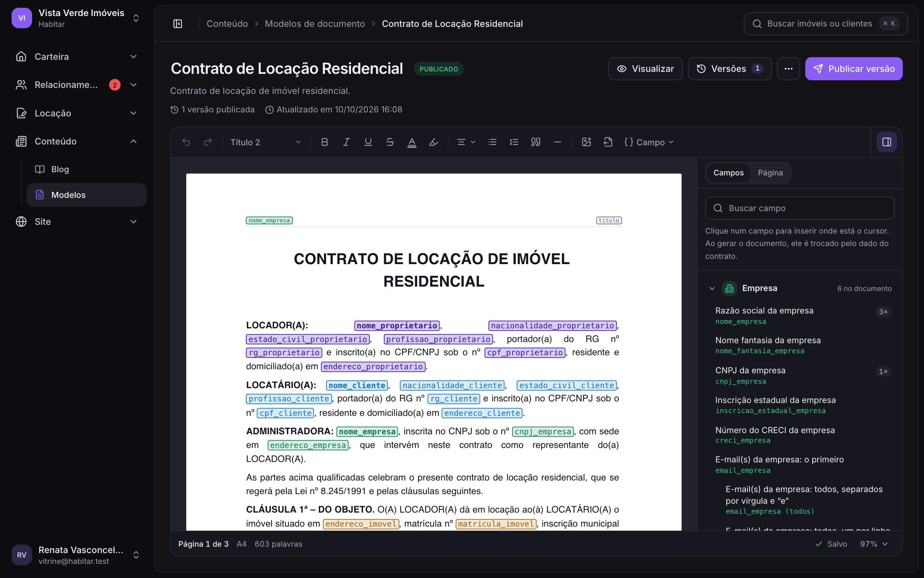Insert the Nome fantasia da empresa field

(x=802, y=345)
